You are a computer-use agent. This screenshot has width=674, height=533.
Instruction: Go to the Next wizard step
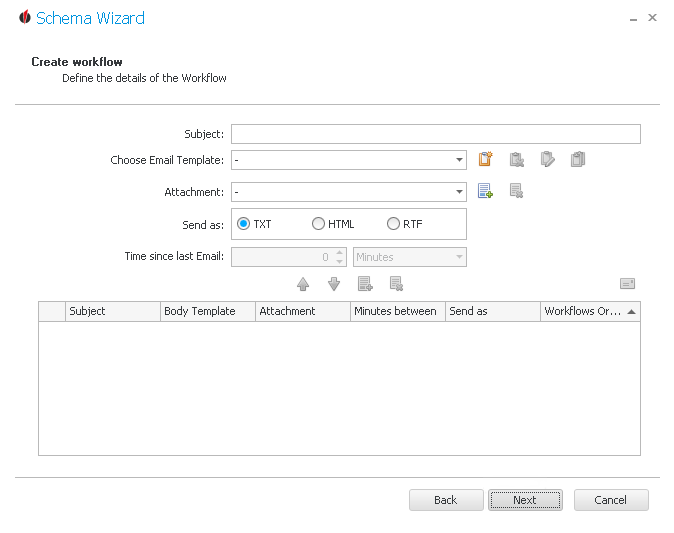525,500
